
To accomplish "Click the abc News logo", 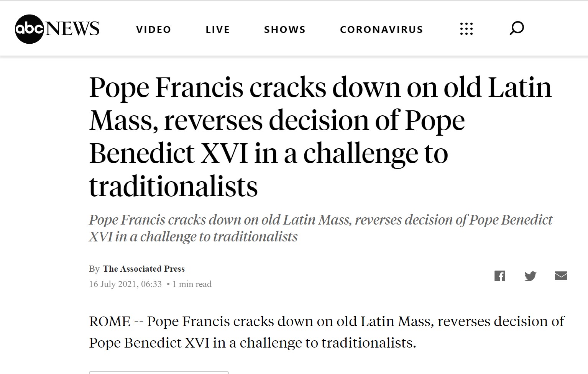I will tap(57, 29).
